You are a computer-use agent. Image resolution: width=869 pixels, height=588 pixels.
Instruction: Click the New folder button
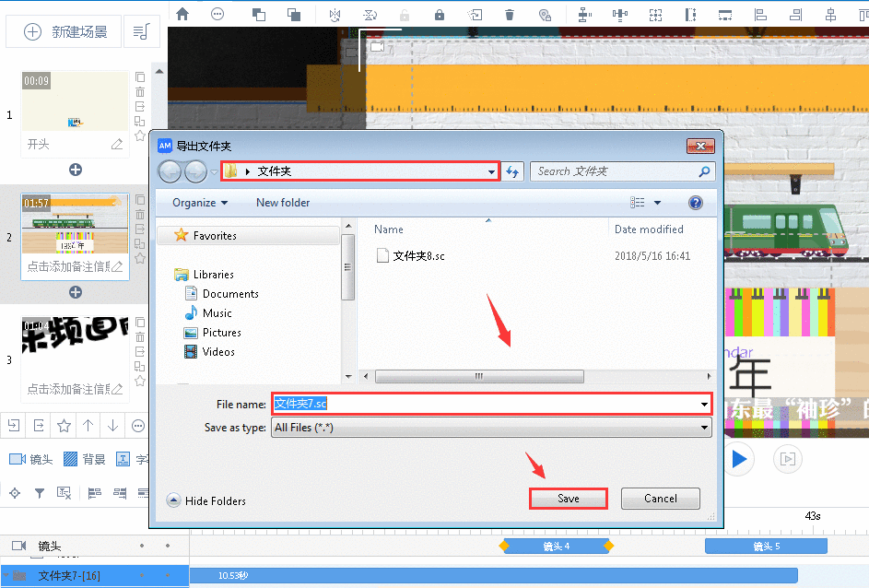[x=283, y=203]
